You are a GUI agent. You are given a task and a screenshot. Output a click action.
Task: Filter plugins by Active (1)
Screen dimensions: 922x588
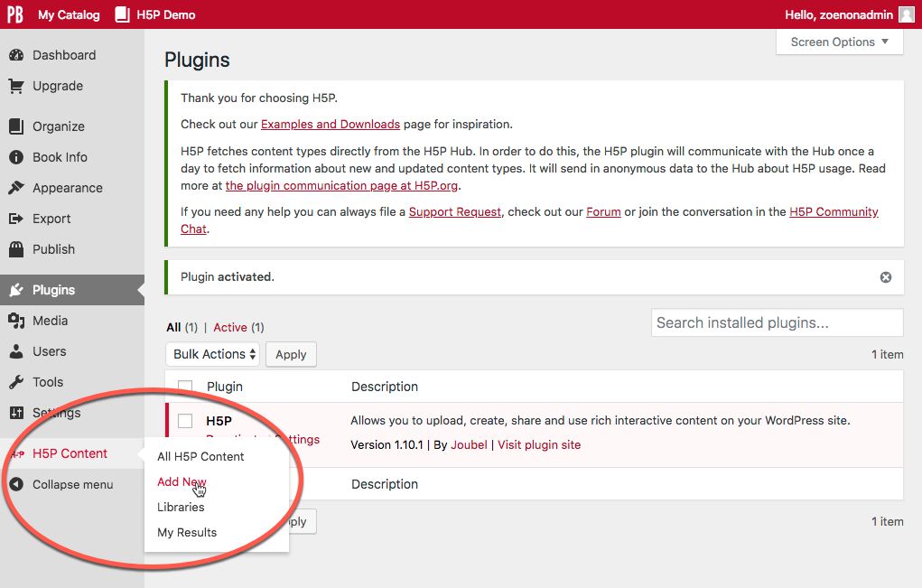coord(238,328)
